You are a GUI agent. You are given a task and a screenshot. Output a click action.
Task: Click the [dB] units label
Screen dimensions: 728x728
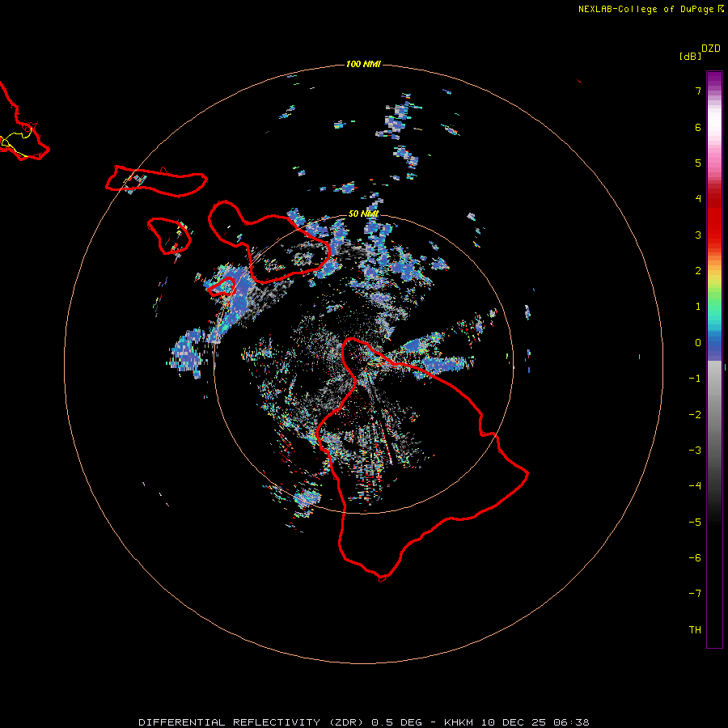tap(690, 56)
